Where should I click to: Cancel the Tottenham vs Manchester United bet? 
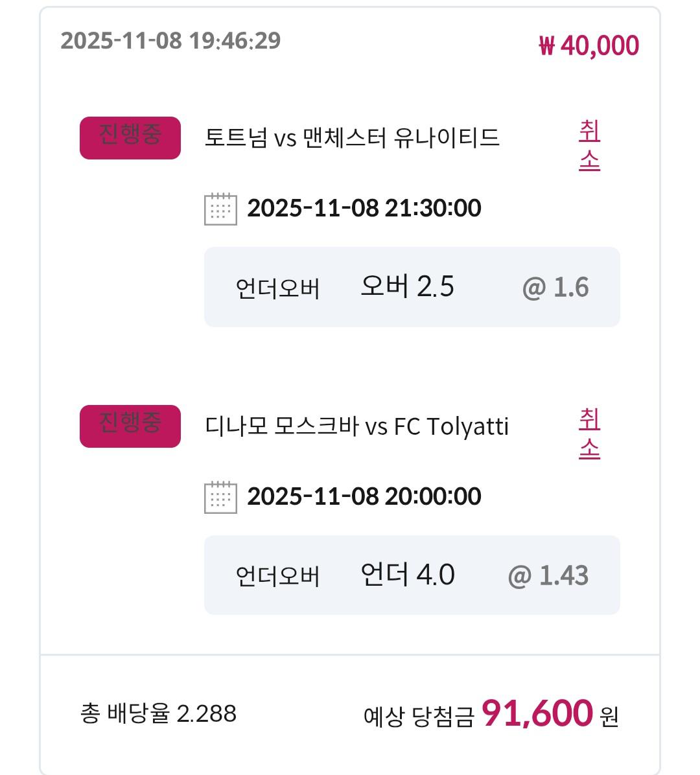(x=589, y=146)
